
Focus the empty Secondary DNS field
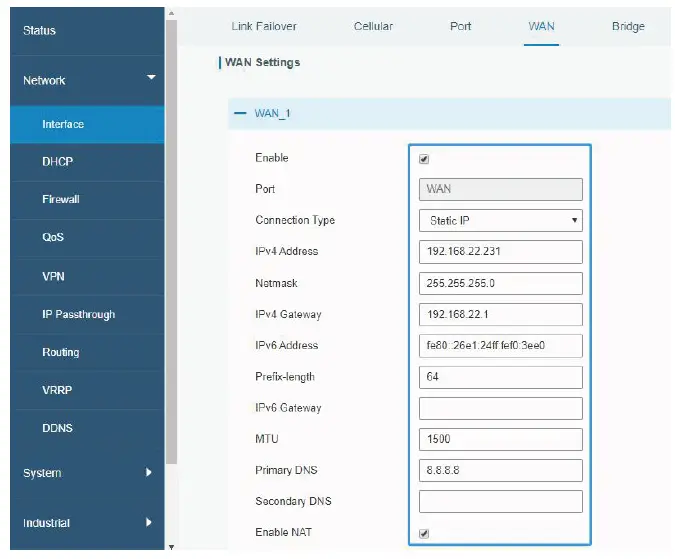pos(500,501)
